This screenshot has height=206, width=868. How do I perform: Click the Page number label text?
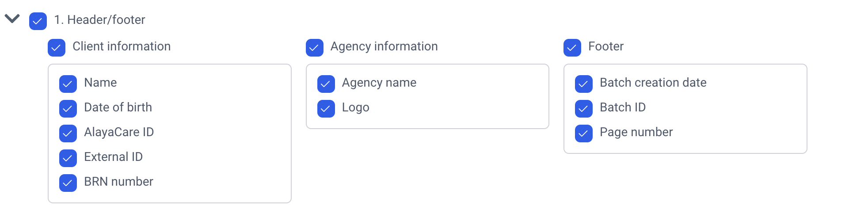(636, 132)
